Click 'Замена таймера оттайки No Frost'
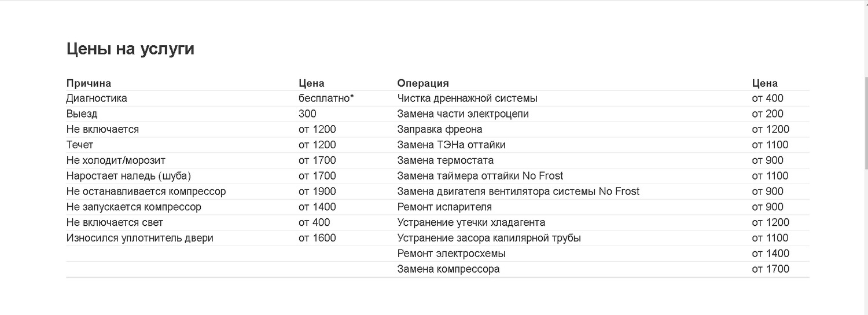 tap(480, 176)
